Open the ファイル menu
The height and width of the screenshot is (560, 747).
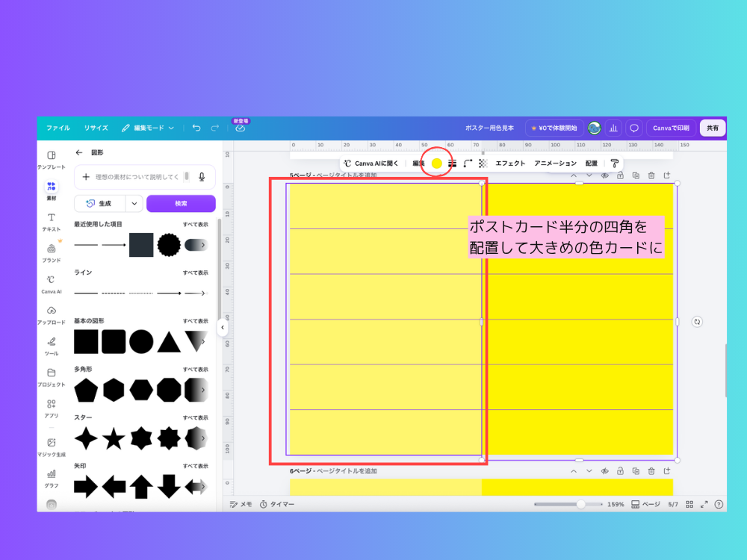[58, 128]
